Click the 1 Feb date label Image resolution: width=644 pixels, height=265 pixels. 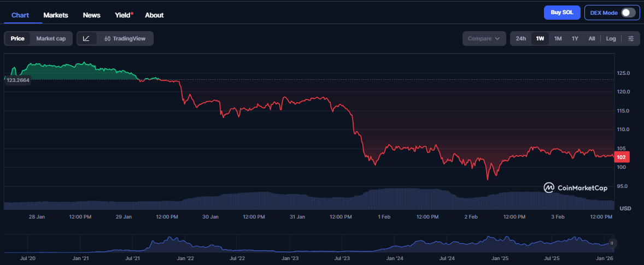click(x=384, y=216)
